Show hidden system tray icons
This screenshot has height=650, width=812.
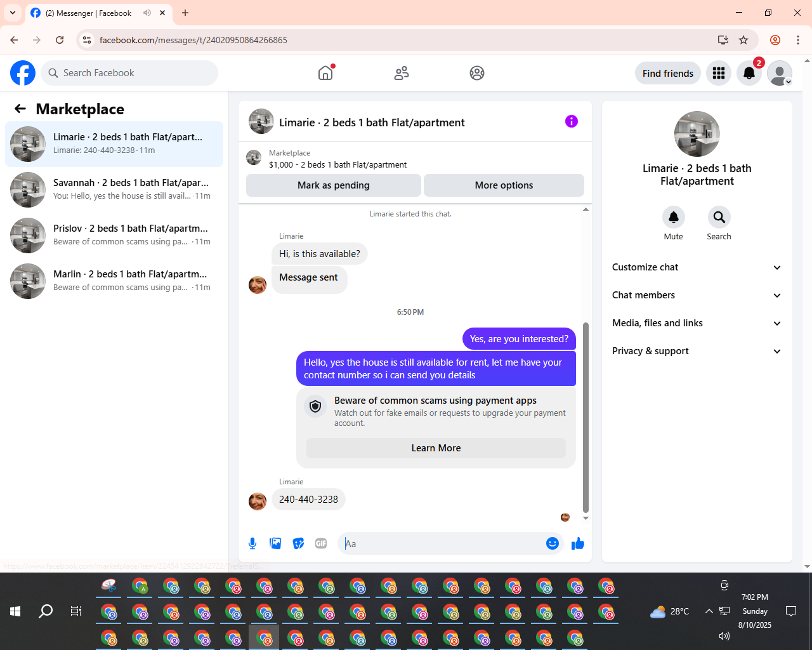pyautogui.click(x=709, y=611)
